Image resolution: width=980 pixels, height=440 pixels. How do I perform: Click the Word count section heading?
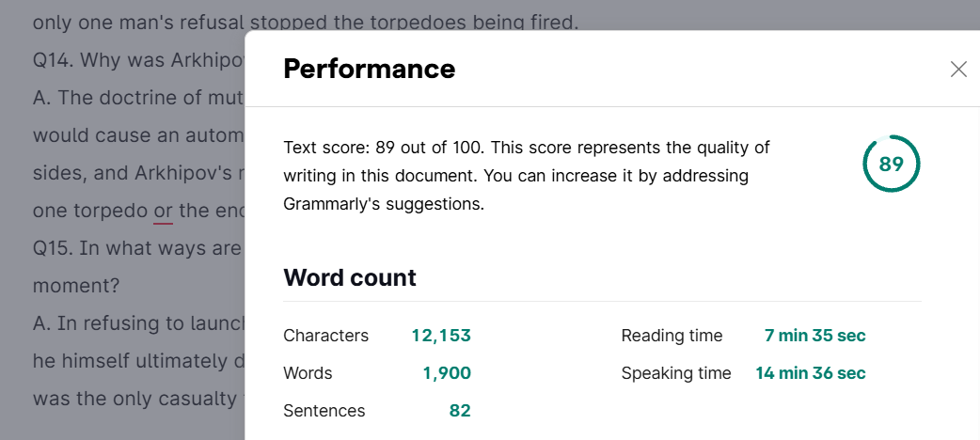[350, 277]
